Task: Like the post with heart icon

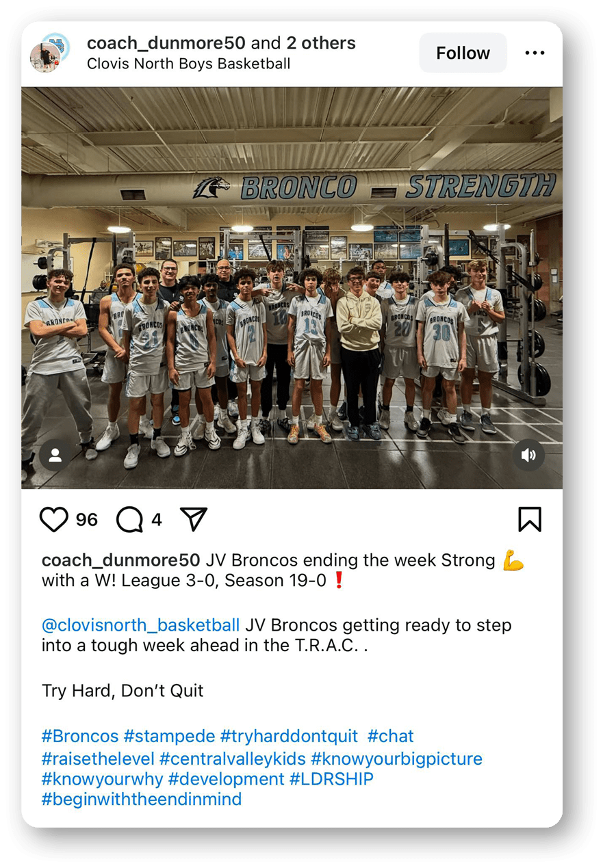Action: click(54, 520)
